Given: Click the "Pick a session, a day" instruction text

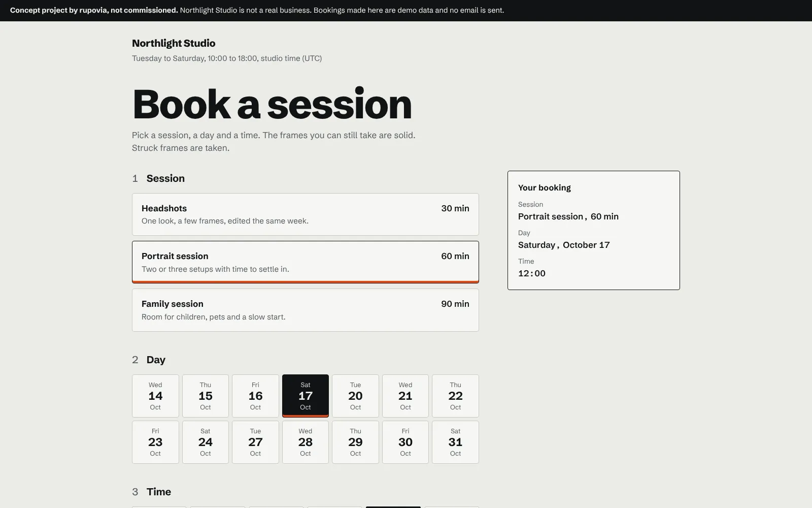Looking at the screenshot, I should click(274, 142).
